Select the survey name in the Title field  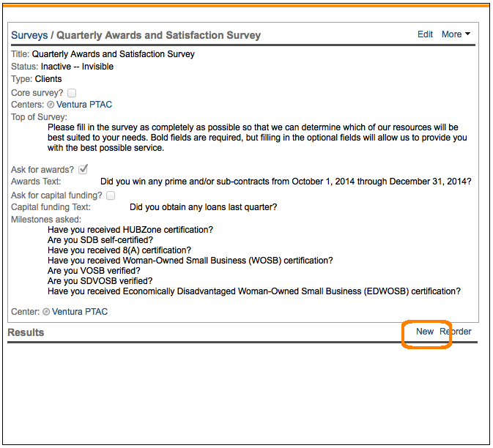pos(114,54)
